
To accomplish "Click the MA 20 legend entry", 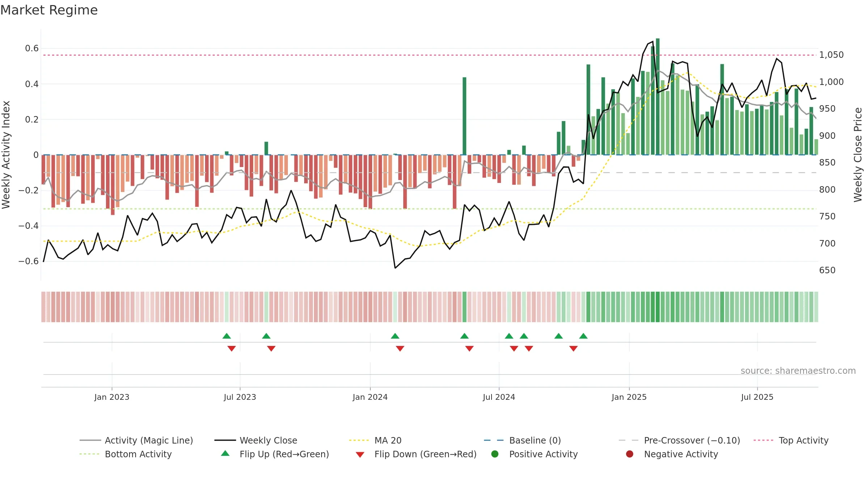I will (375, 440).
